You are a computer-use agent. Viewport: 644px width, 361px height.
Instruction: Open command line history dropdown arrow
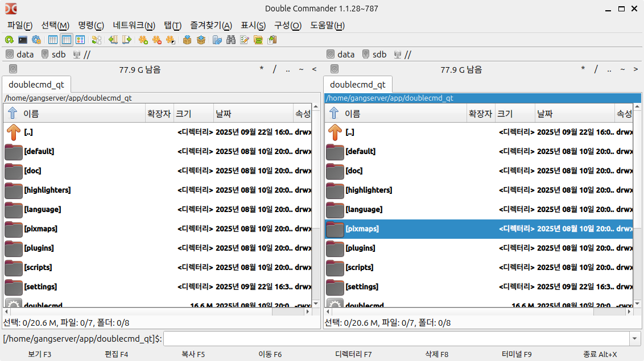pyautogui.click(x=635, y=339)
